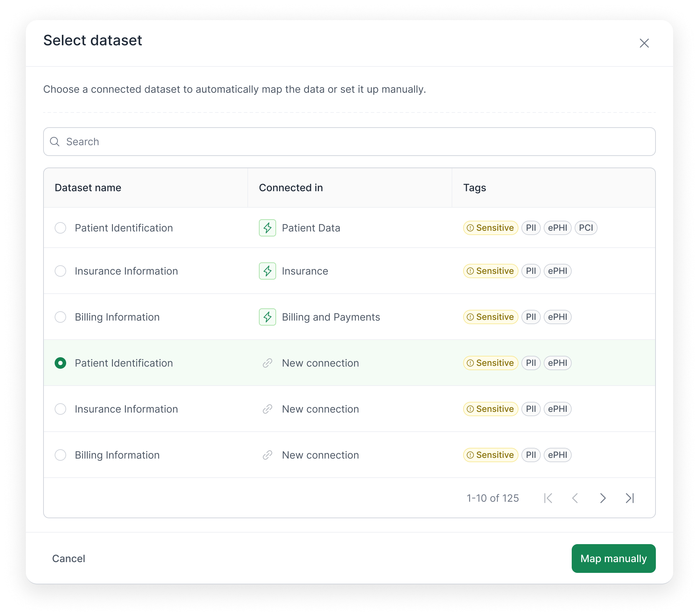Click the magnifier icon in the search field
This screenshot has width=699, height=616.
click(x=55, y=142)
